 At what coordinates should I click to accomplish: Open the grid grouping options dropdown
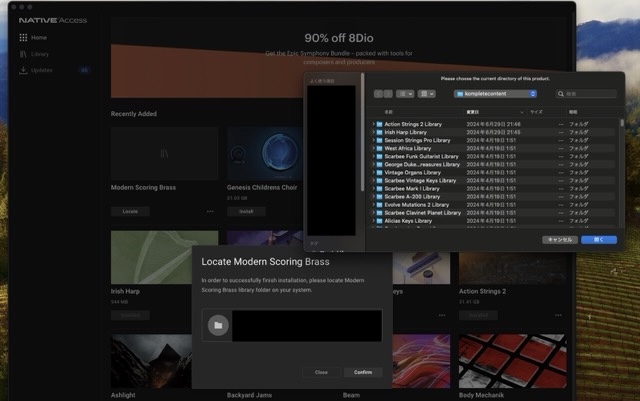pyautogui.click(x=429, y=93)
